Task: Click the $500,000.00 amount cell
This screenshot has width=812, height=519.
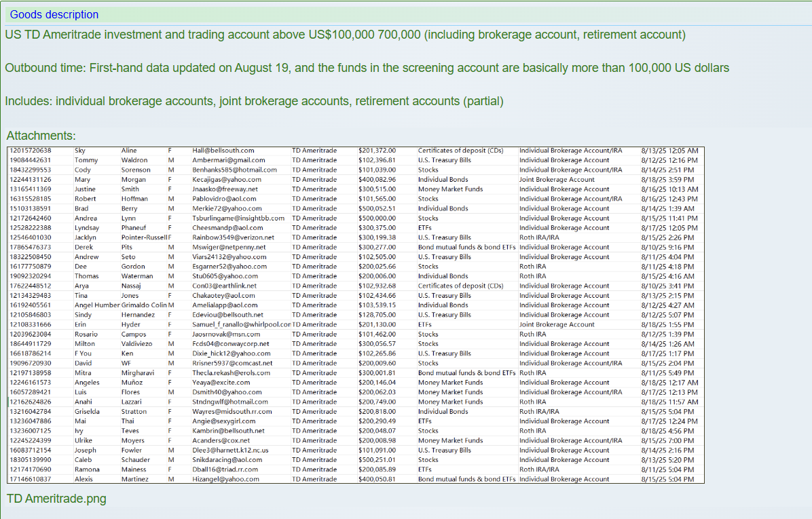Action: [377, 218]
